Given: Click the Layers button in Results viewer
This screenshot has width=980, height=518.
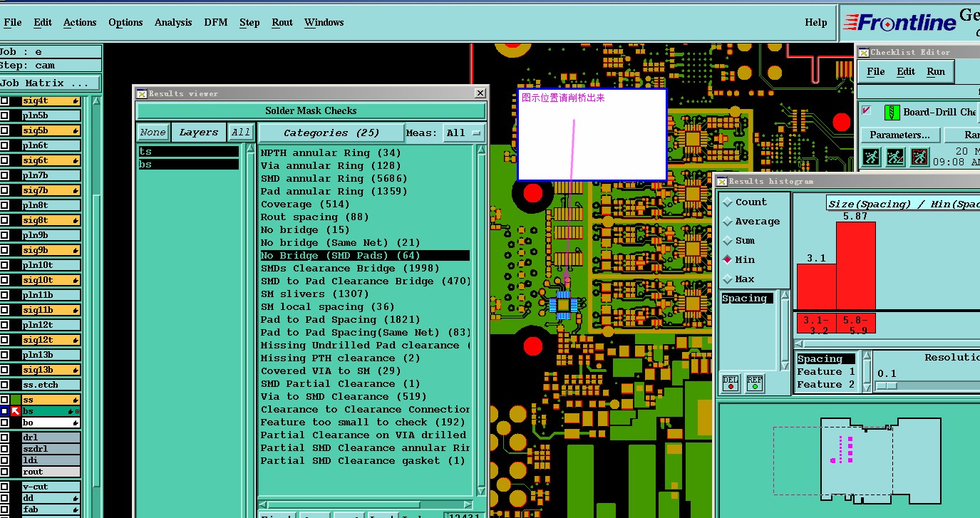Looking at the screenshot, I should tap(199, 133).
